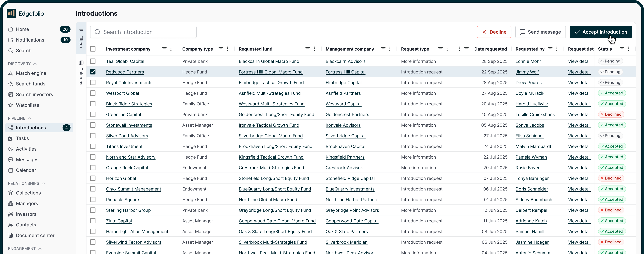Click the Accept introduction button

[601, 32]
